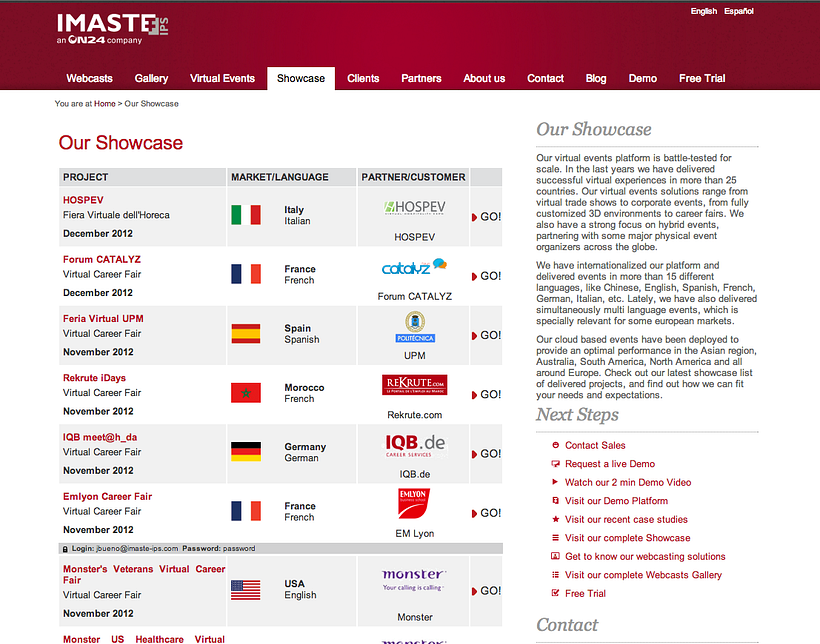
Task: Click the Italy flag icon
Action: pyautogui.click(x=246, y=215)
